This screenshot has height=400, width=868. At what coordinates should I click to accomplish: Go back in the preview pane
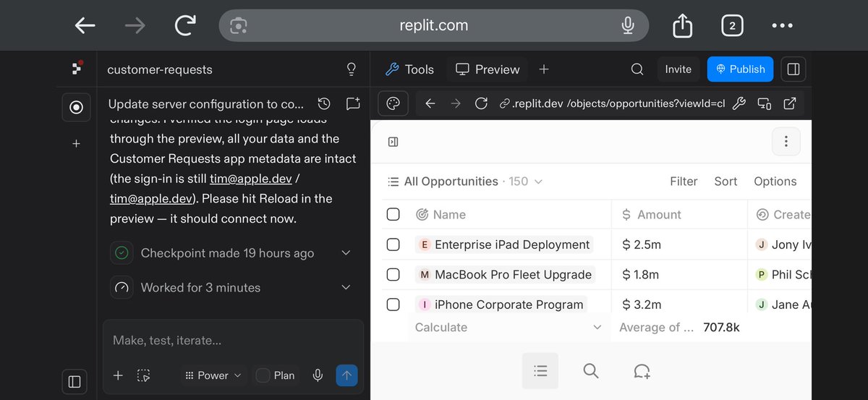click(430, 103)
